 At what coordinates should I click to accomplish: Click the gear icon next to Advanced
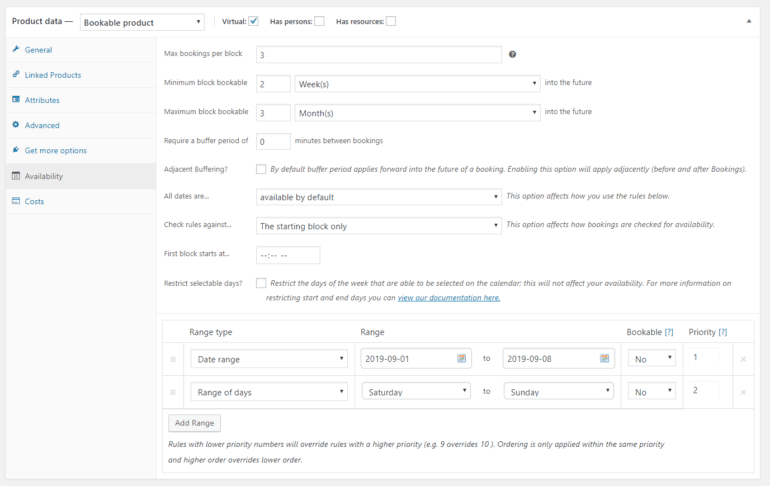click(x=16, y=125)
